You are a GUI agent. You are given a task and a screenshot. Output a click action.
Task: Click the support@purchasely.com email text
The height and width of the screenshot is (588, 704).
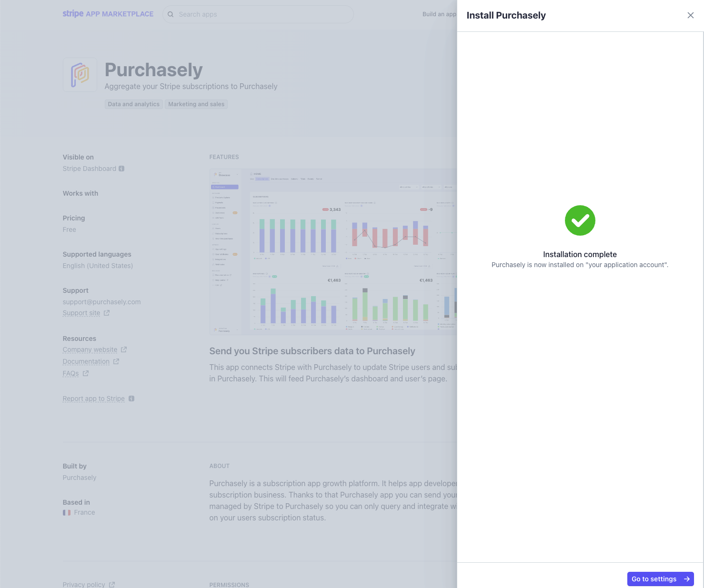click(101, 302)
